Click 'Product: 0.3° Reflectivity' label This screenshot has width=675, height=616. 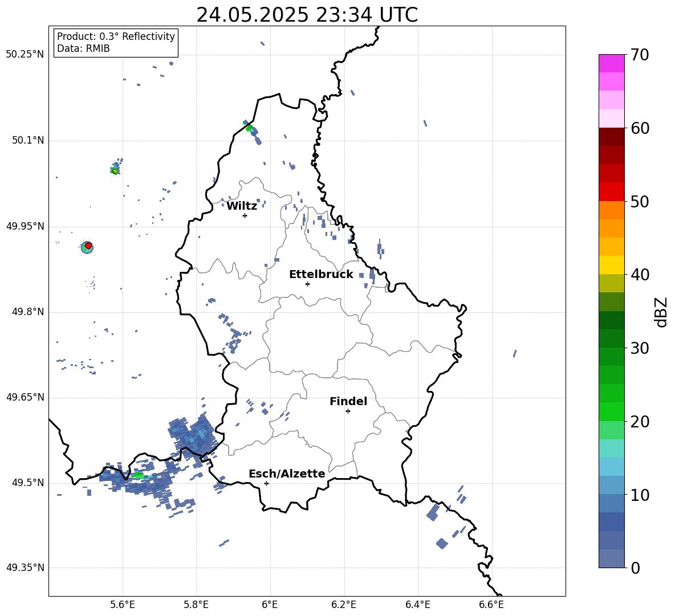(116, 36)
